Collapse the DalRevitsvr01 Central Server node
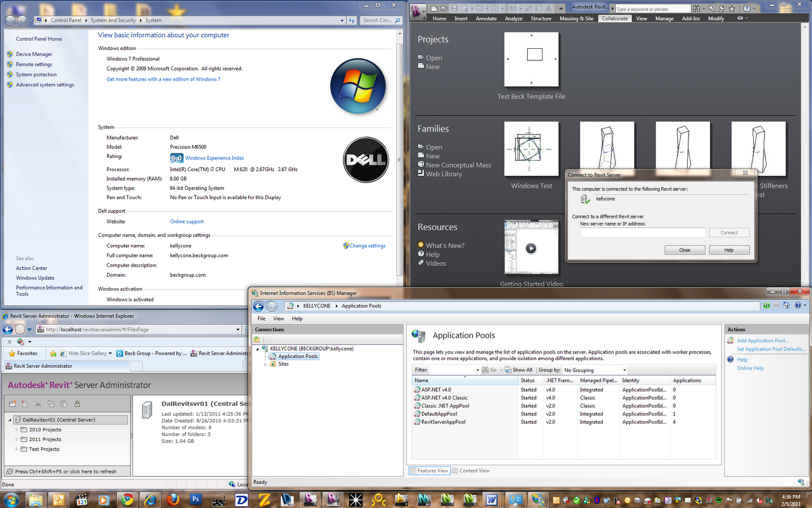Image resolution: width=812 pixels, height=508 pixels. tap(10, 420)
